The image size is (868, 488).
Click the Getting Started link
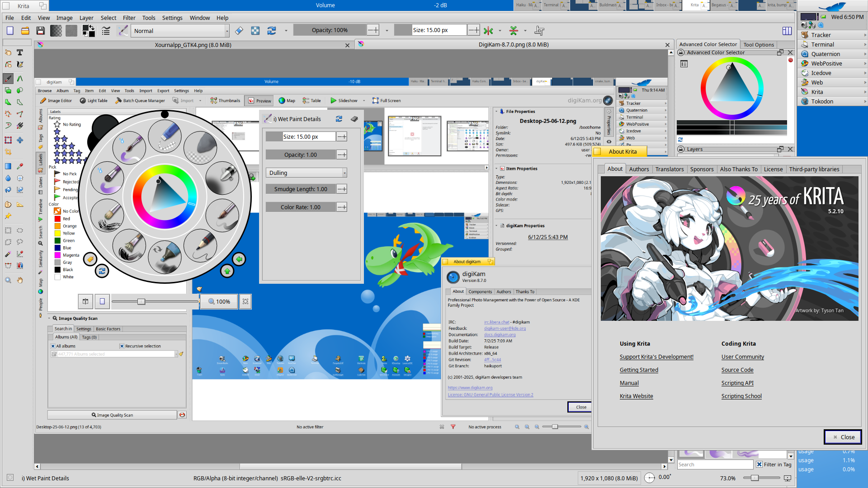click(638, 370)
